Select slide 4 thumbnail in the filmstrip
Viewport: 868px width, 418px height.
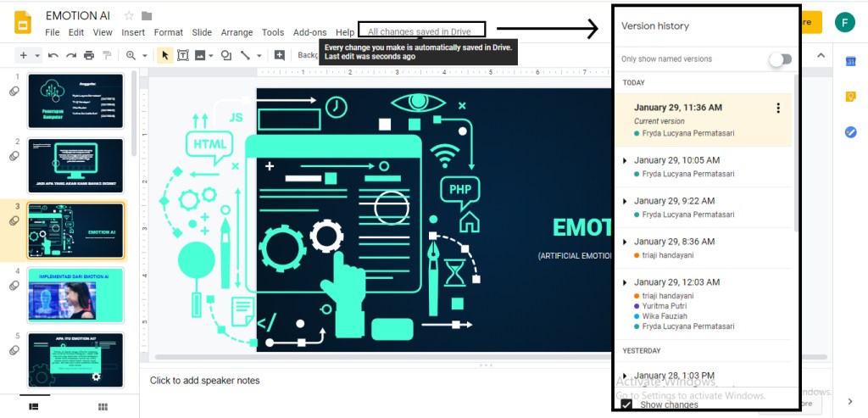pos(75,294)
